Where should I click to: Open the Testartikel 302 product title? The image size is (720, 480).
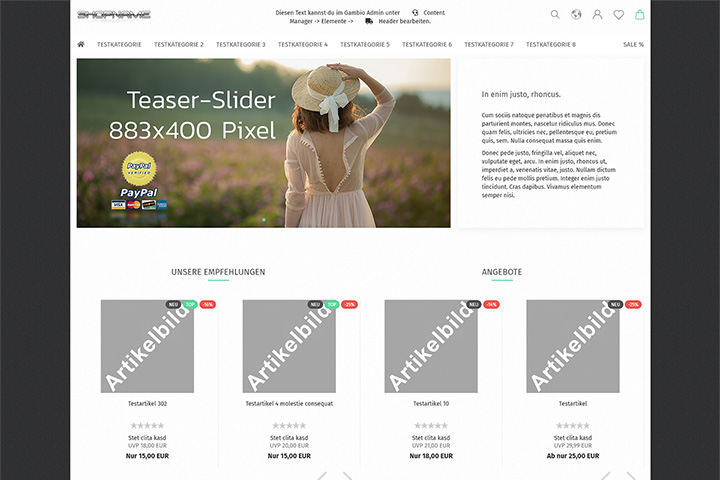147,403
